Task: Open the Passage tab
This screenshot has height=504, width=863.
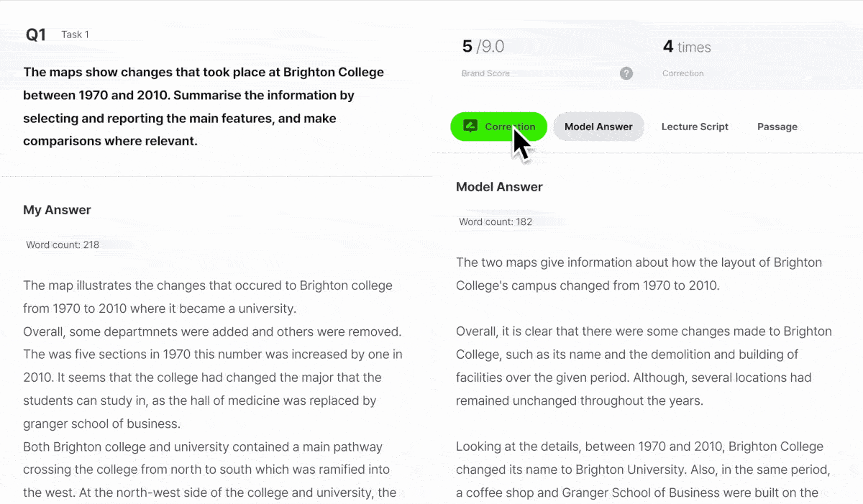Action: pos(777,127)
